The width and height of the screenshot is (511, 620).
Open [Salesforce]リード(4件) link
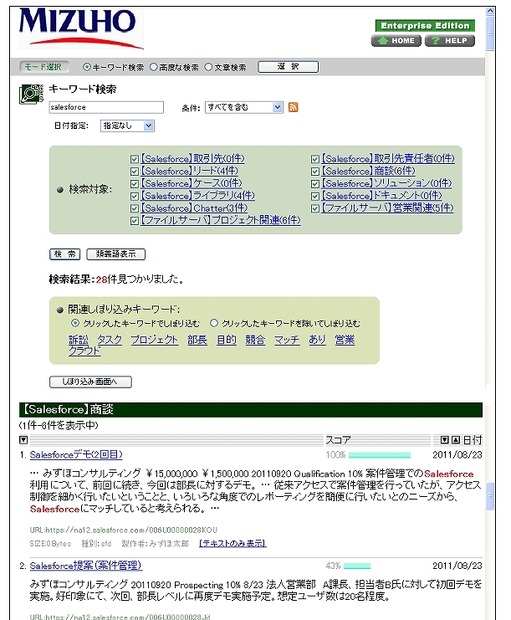click(190, 171)
